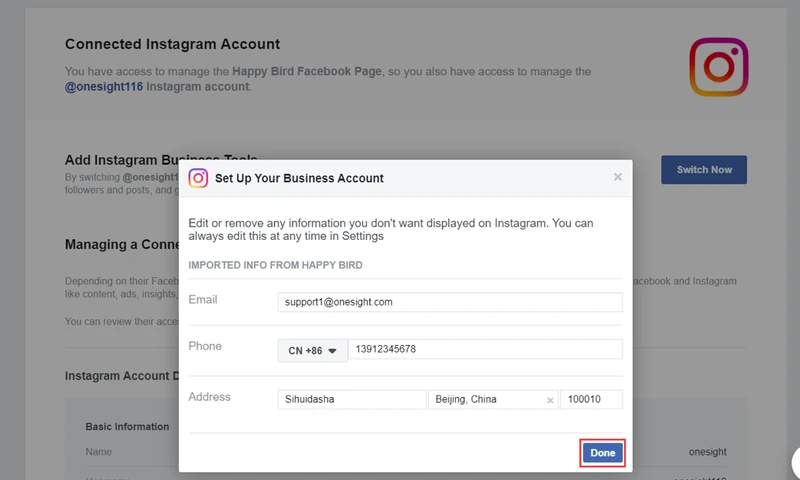Image resolution: width=800 pixels, height=480 pixels.
Task: Open the CN +86 country code dropdown
Action: (x=313, y=350)
